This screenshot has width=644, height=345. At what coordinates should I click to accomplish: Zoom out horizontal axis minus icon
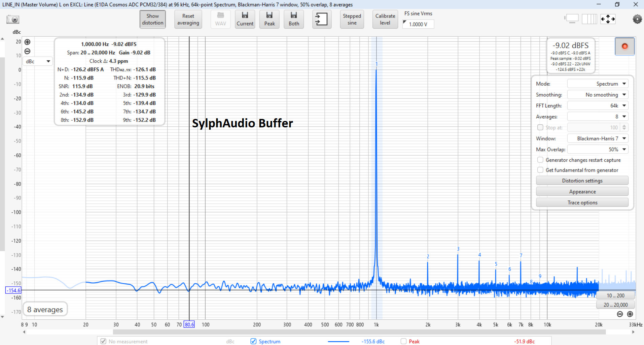click(620, 314)
